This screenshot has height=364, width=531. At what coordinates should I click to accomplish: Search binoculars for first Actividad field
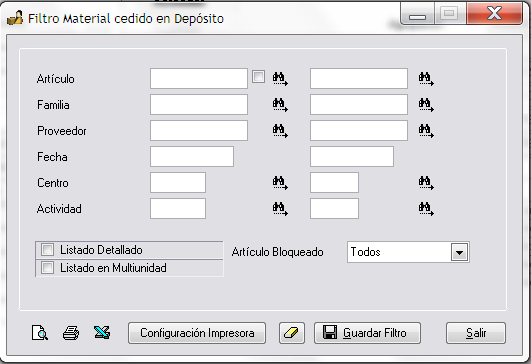coord(280,209)
